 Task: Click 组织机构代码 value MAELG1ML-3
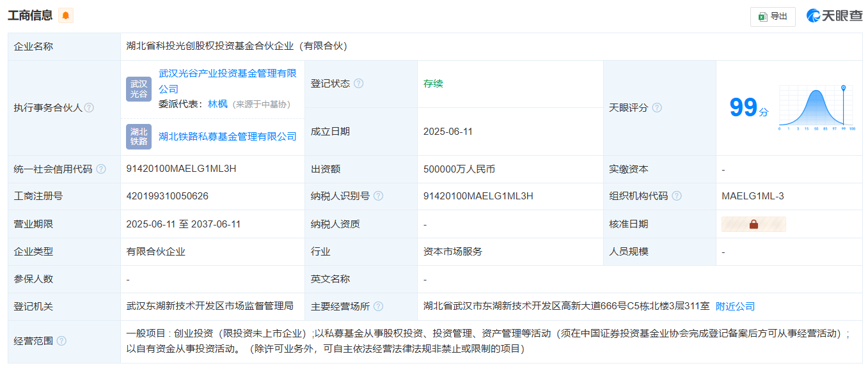pos(753,196)
